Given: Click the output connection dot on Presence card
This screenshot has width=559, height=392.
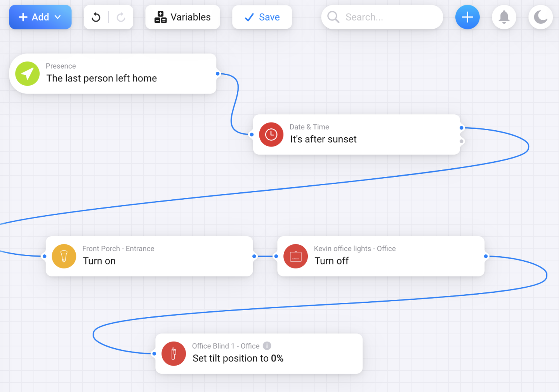Looking at the screenshot, I should (x=217, y=73).
